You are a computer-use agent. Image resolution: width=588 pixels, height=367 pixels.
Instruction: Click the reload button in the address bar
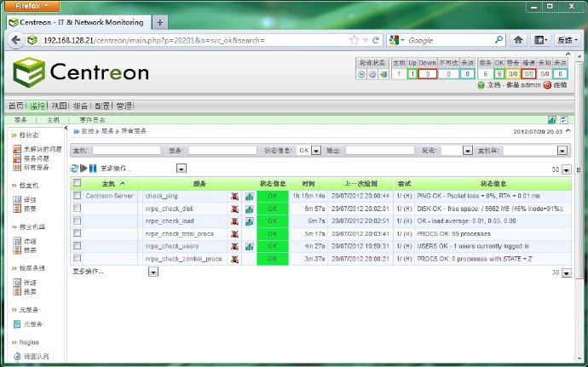[375, 40]
